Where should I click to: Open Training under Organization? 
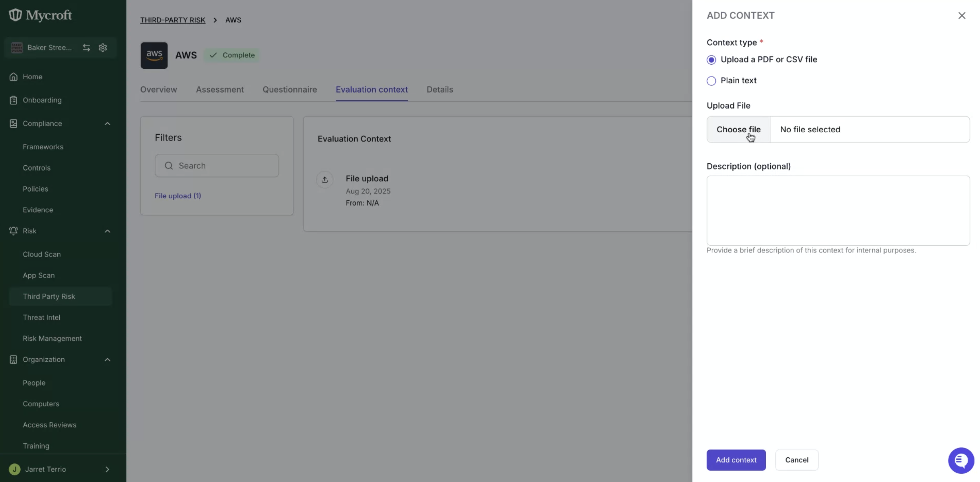(x=36, y=446)
